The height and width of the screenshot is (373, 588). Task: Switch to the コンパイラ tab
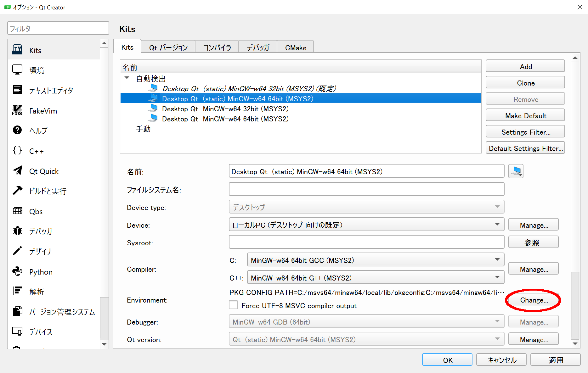[x=217, y=47]
